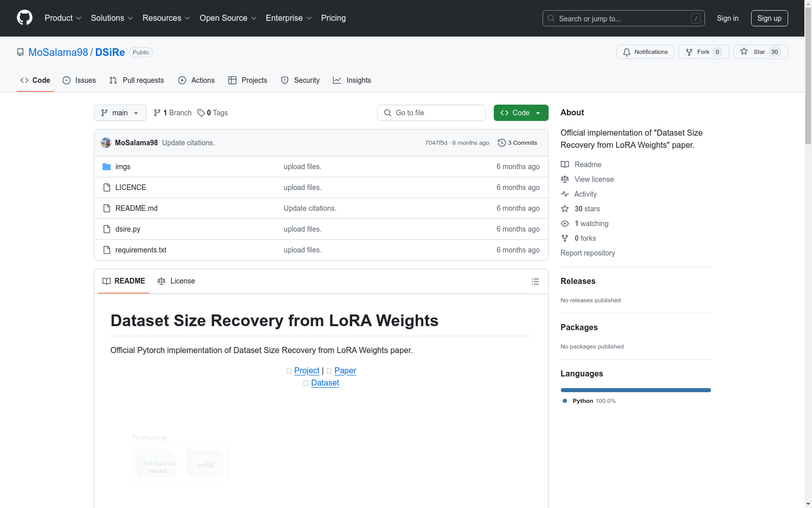Click the repository book icon beside MoSalama98
812x508 pixels.
pyautogui.click(x=20, y=52)
